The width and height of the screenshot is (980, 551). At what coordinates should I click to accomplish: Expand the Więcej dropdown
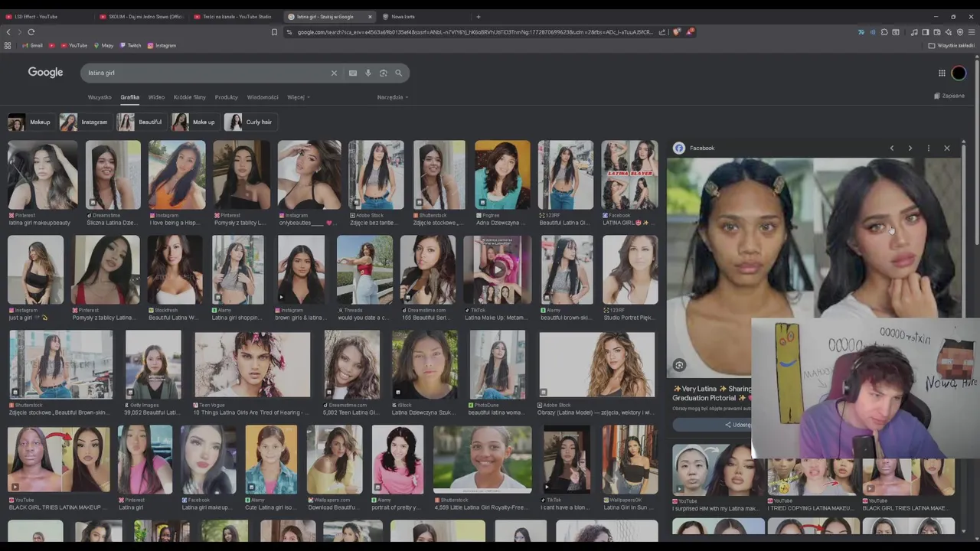[x=298, y=97]
